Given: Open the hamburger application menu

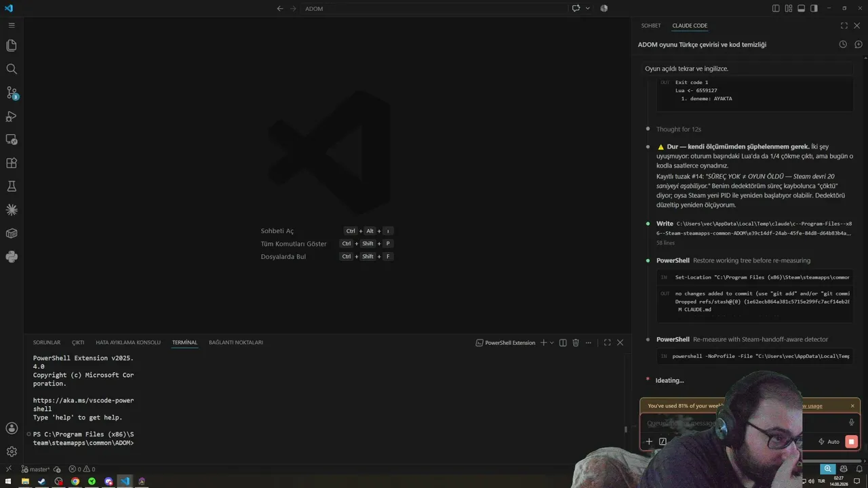Looking at the screenshot, I should click(x=12, y=25).
